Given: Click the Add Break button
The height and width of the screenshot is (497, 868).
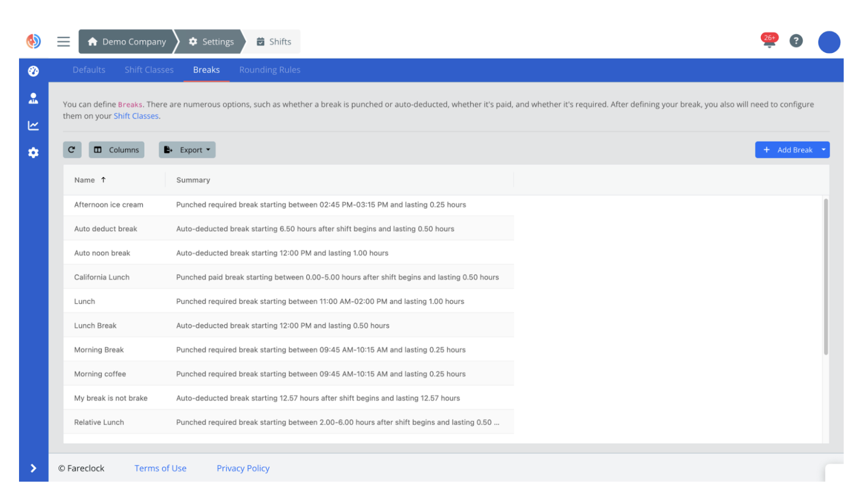Looking at the screenshot, I should (x=788, y=150).
